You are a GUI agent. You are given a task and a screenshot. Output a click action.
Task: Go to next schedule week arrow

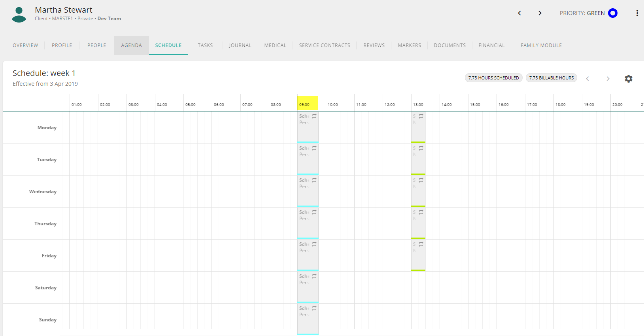(x=608, y=78)
